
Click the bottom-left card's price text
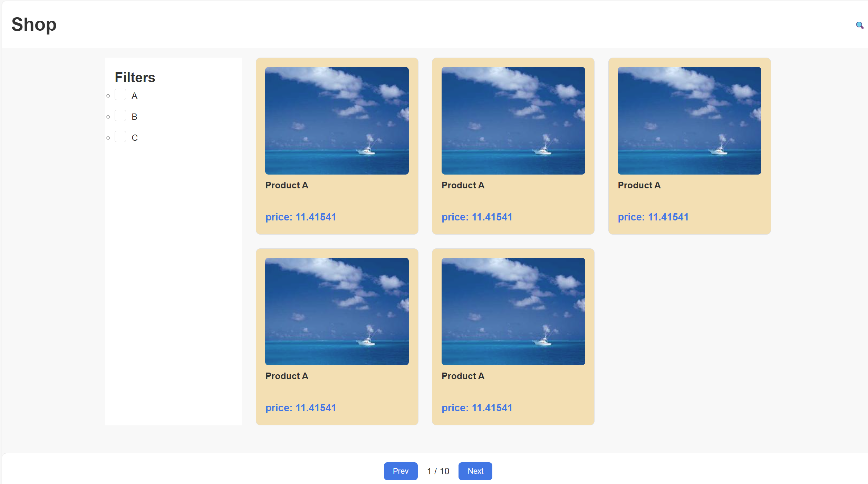click(x=300, y=408)
